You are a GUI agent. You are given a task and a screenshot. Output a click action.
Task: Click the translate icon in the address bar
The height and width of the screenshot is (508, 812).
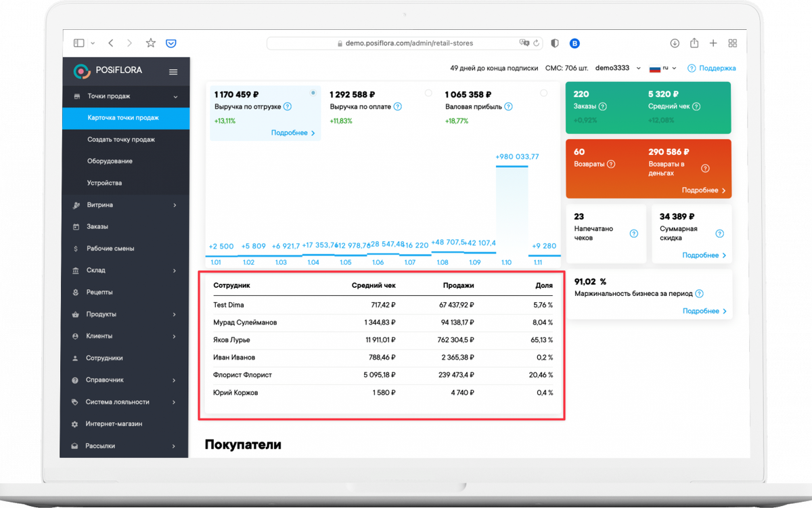pos(524,43)
